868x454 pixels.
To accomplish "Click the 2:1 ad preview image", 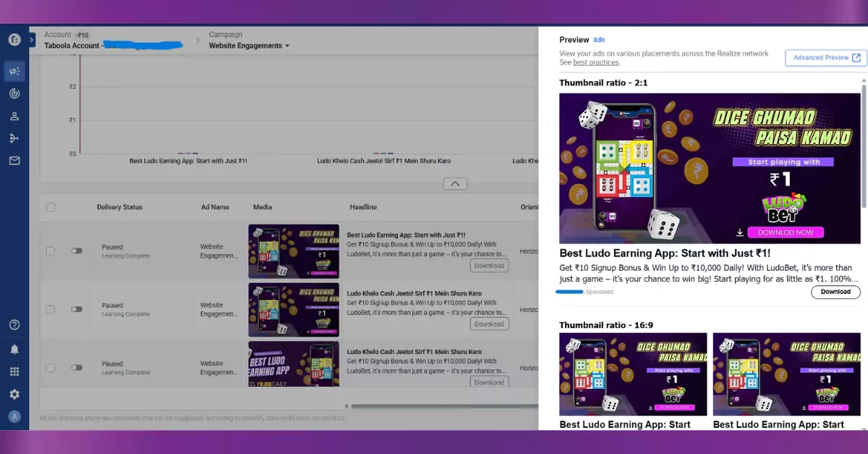I will pos(710,168).
